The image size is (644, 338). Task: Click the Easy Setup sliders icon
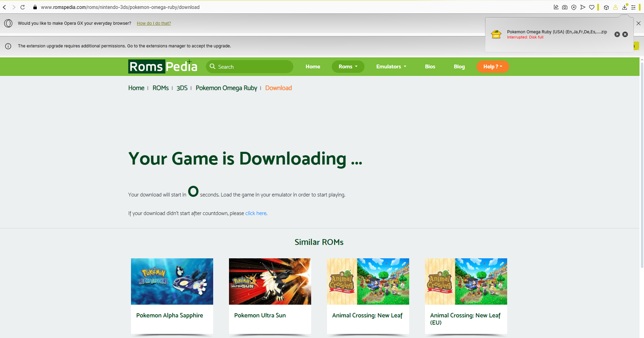633,7
